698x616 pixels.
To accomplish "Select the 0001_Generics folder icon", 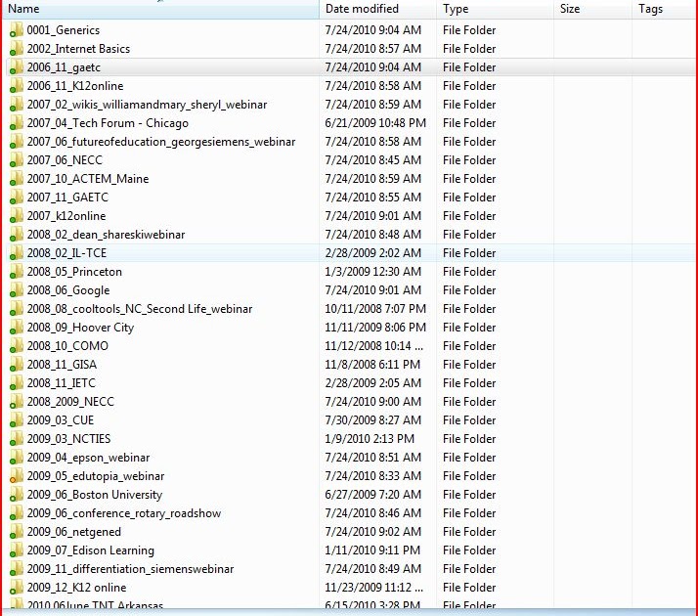I will [x=17, y=30].
